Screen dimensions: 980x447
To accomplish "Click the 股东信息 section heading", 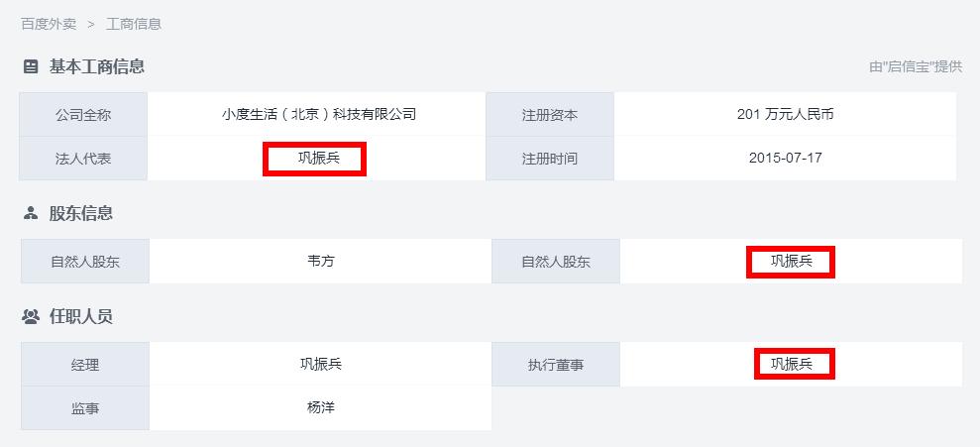I will click(x=81, y=213).
